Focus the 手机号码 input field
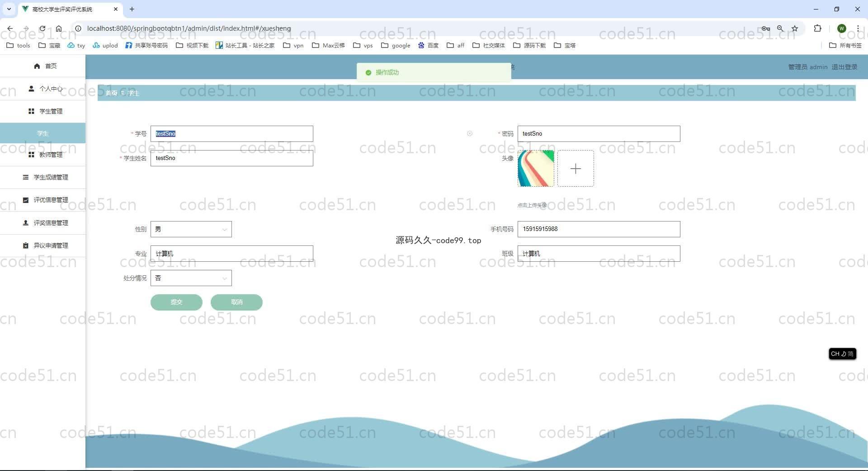Image resolution: width=868 pixels, height=471 pixels. click(599, 229)
